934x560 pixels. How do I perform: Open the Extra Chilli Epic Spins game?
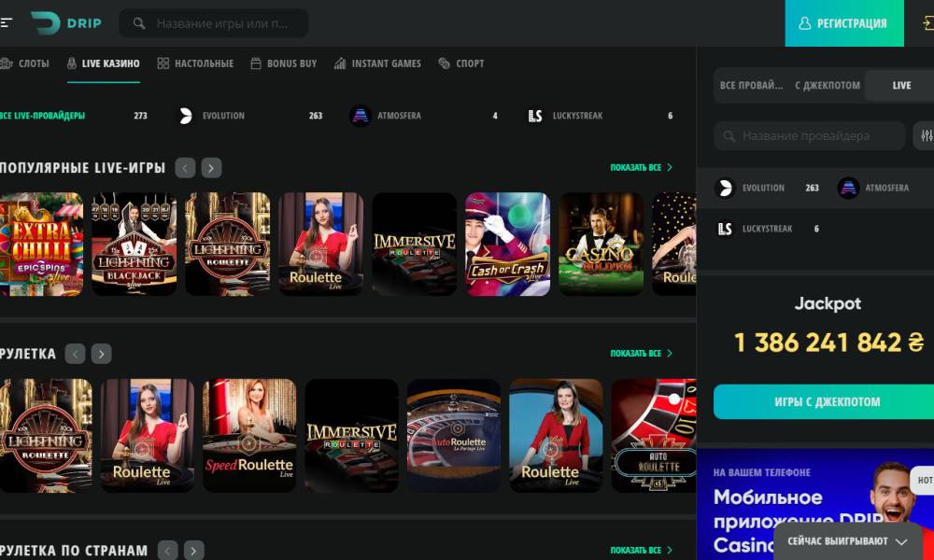pyautogui.click(x=41, y=244)
